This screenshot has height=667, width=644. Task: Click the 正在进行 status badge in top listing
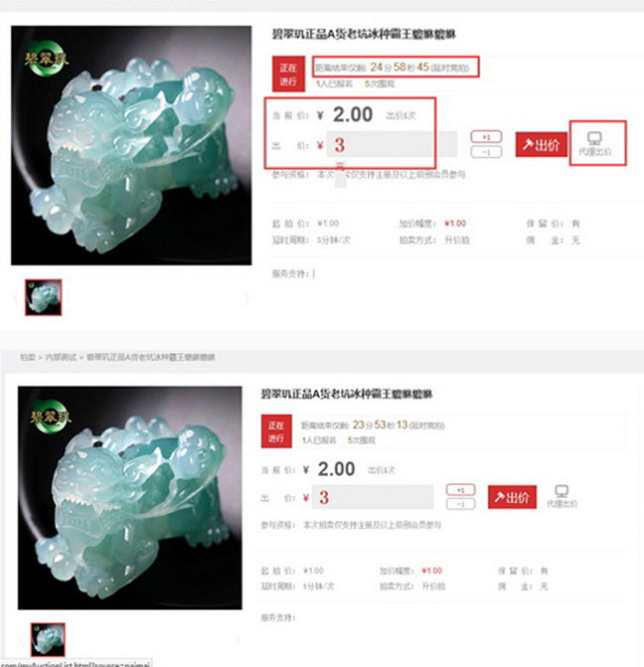(288, 74)
